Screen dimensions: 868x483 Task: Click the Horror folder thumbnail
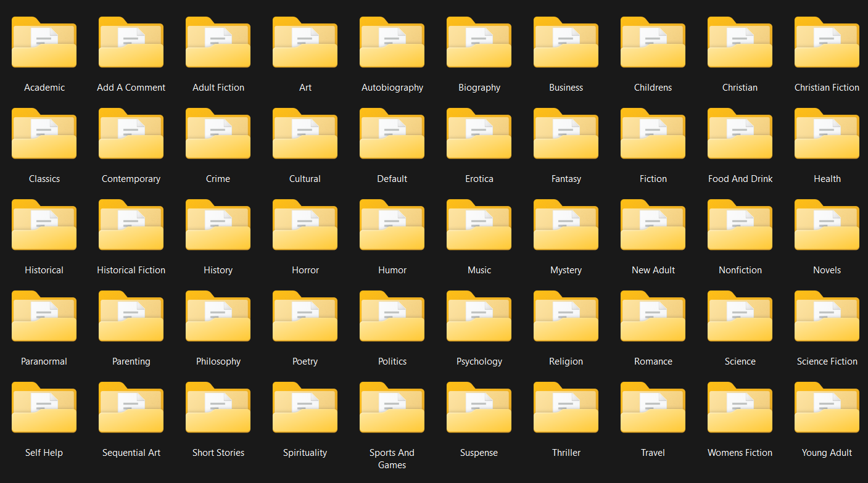tap(305, 226)
